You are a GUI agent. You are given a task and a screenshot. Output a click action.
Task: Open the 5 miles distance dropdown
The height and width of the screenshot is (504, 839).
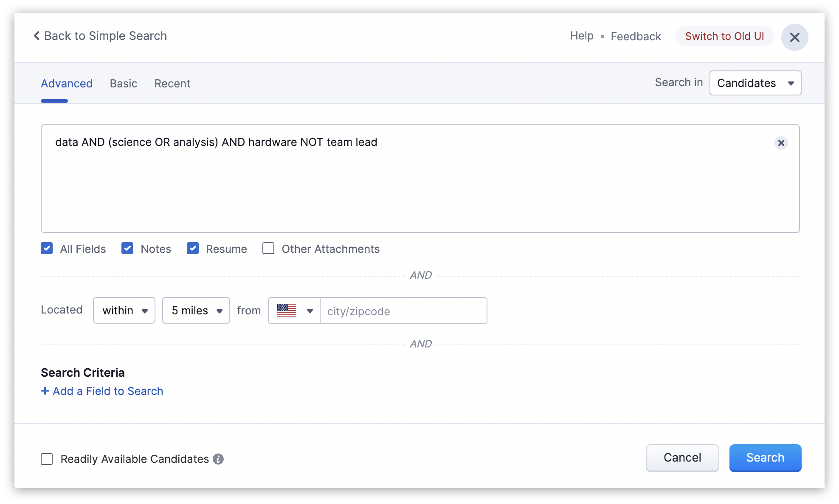pos(196,311)
